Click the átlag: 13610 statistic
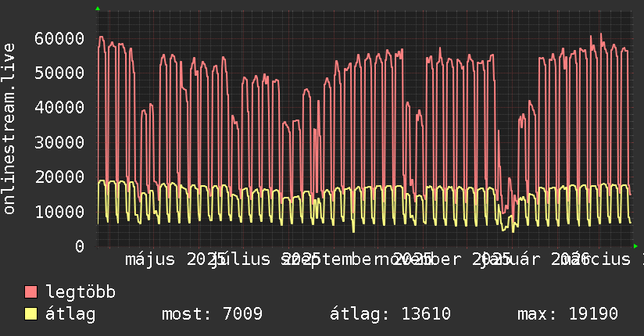644x336 pixels. click(390, 314)
